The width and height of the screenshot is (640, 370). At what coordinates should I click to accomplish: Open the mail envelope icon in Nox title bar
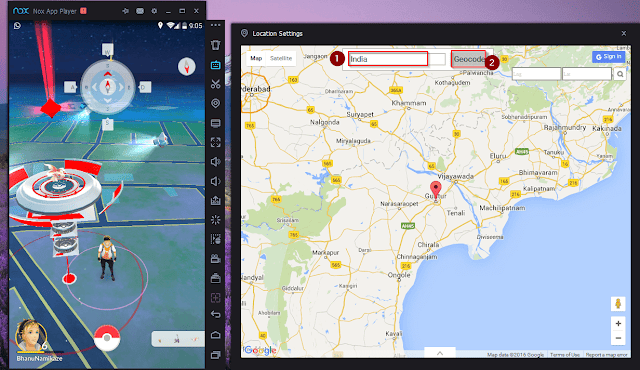tap(140, 11)
